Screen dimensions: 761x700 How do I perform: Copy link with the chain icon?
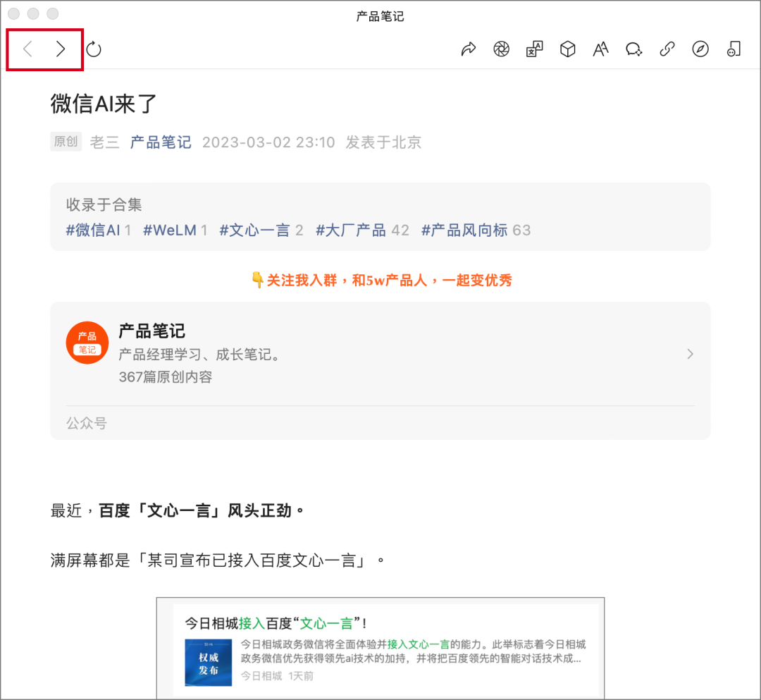point(667,49)
